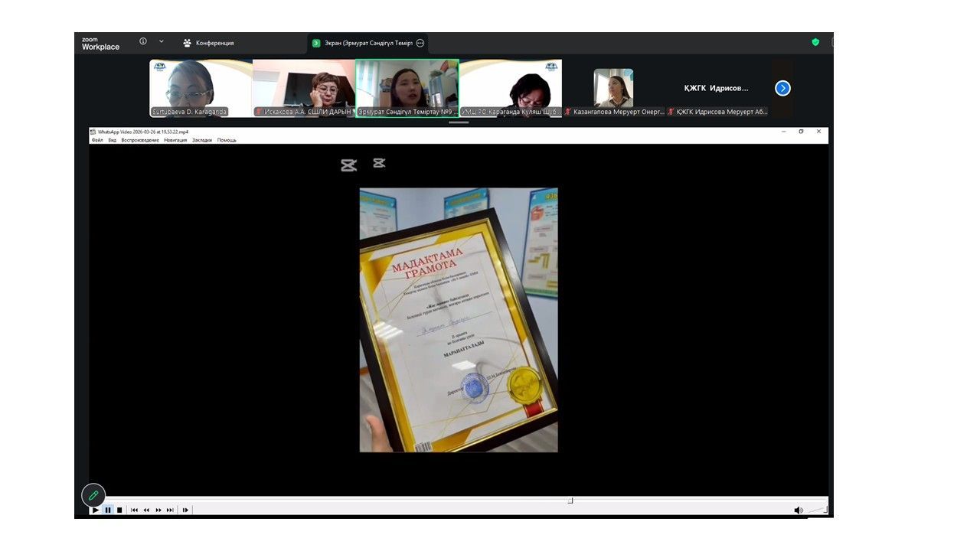Open the Файл menu

97,140
